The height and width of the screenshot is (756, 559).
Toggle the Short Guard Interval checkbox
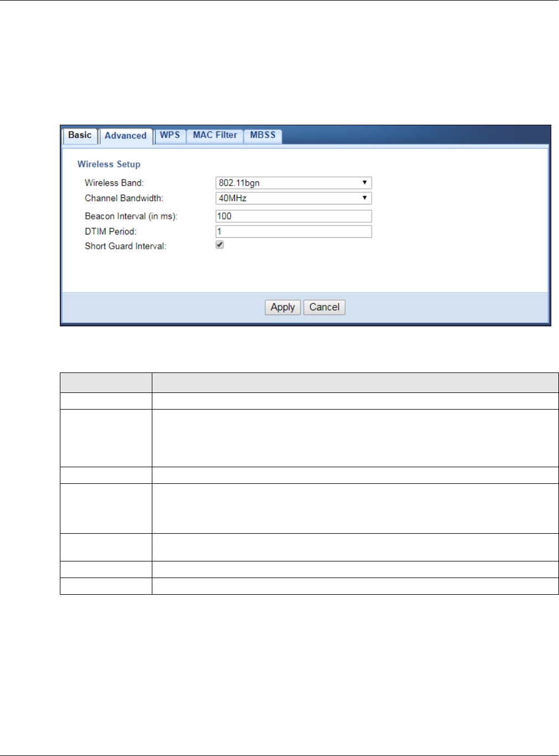(220, 245)
